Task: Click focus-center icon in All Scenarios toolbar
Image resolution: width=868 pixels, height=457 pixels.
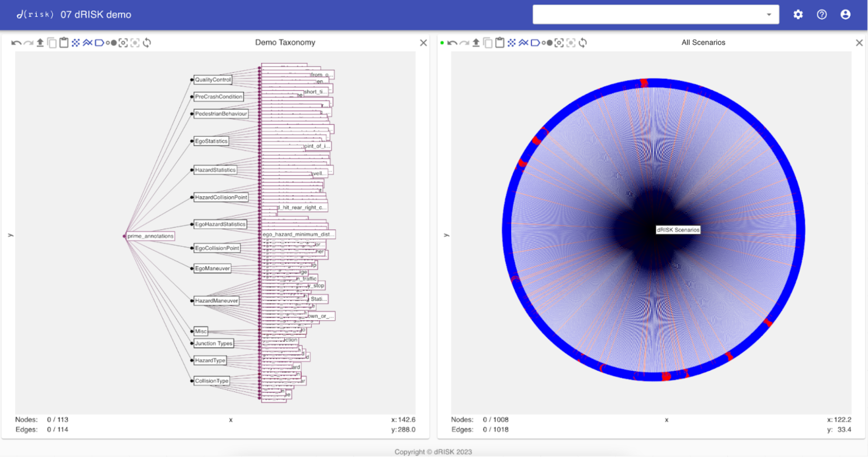Action: point(559,43)
